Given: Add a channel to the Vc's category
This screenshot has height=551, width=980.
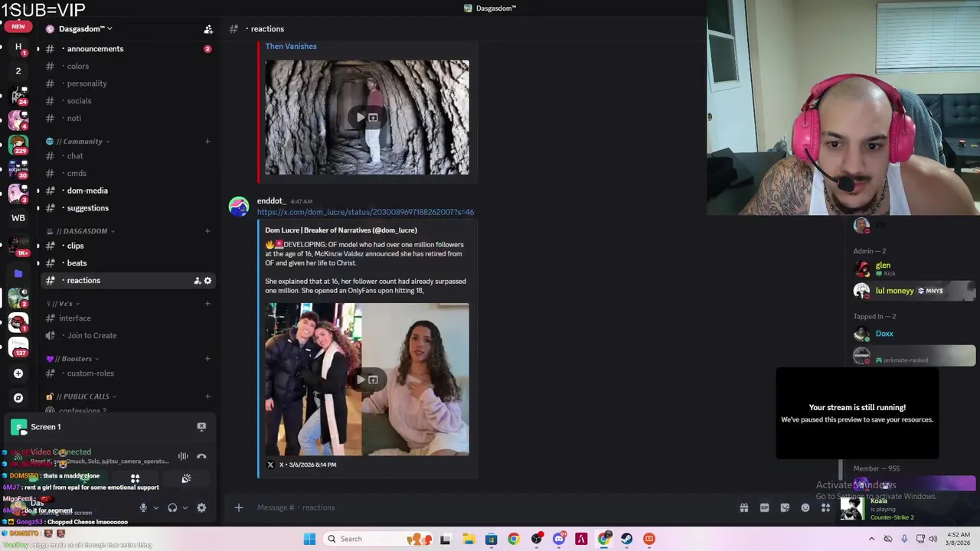Looking at the screenshot, I should (207, 304).
